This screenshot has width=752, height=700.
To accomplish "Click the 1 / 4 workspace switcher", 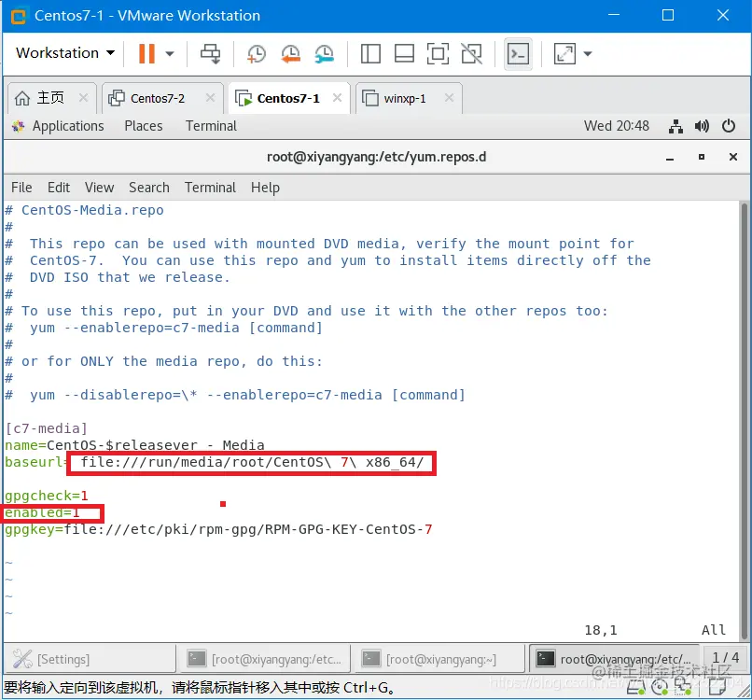I will (725, 657).
